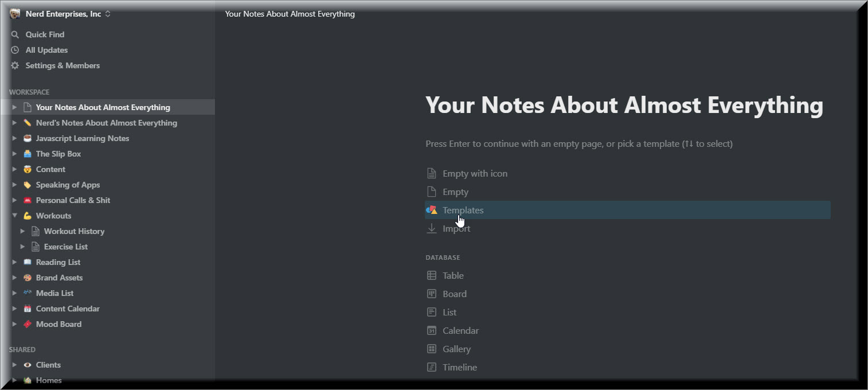
Task: Create a Gallery database
Action: 456,349
